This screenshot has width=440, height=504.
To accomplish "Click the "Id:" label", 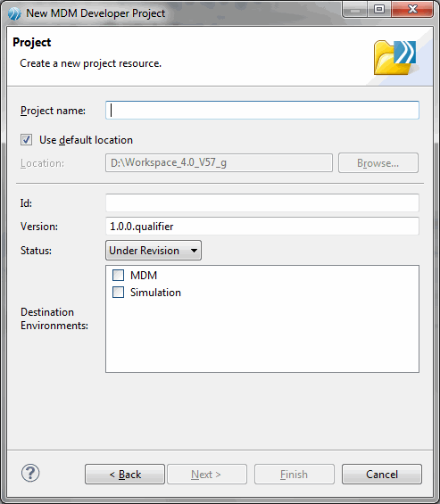I will click(26, 203).
